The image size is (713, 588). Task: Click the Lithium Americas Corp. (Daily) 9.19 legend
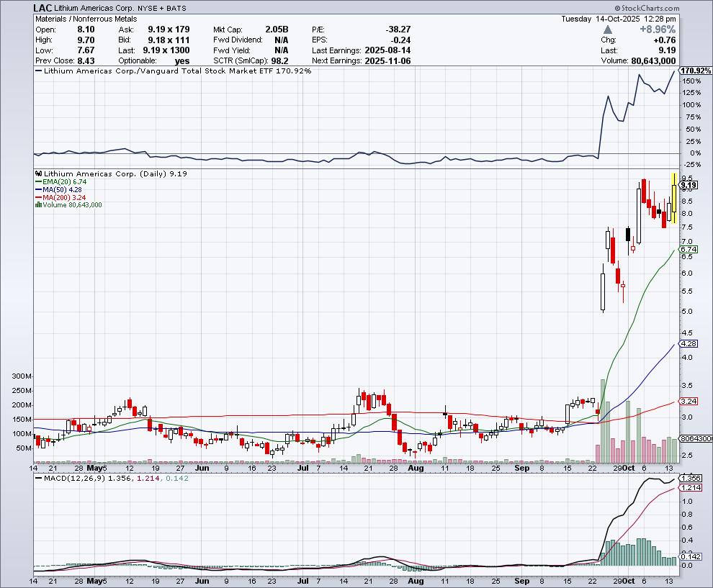tap(115, 173)
